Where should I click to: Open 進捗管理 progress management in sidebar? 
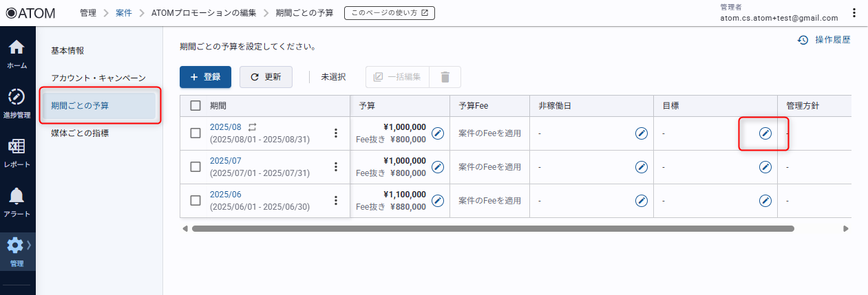[17, 102]
